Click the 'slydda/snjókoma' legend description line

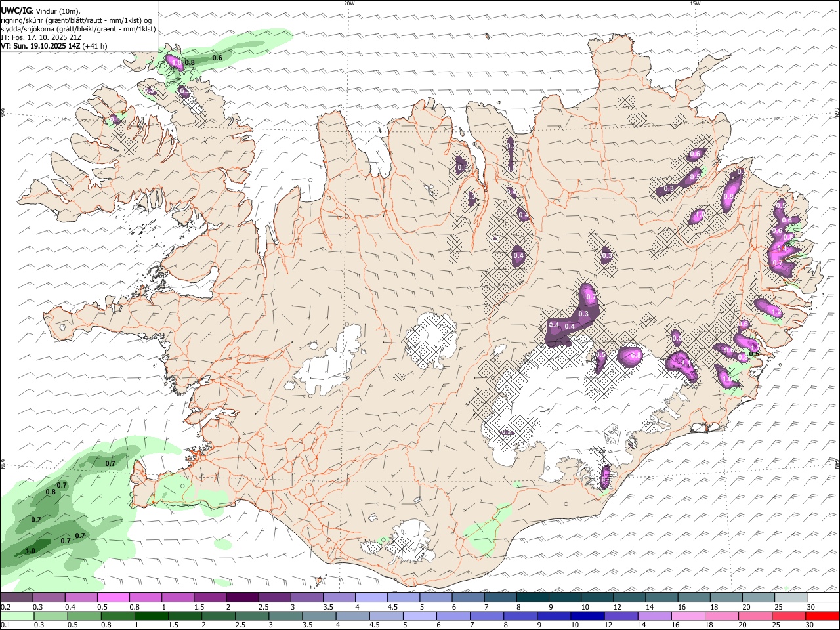click(x=78, y=29)
